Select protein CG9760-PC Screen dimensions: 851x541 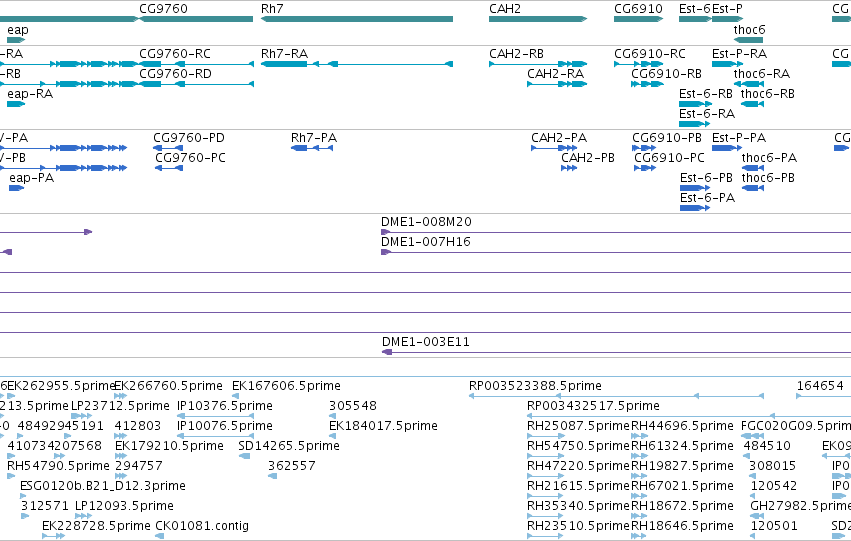[169, 168]
